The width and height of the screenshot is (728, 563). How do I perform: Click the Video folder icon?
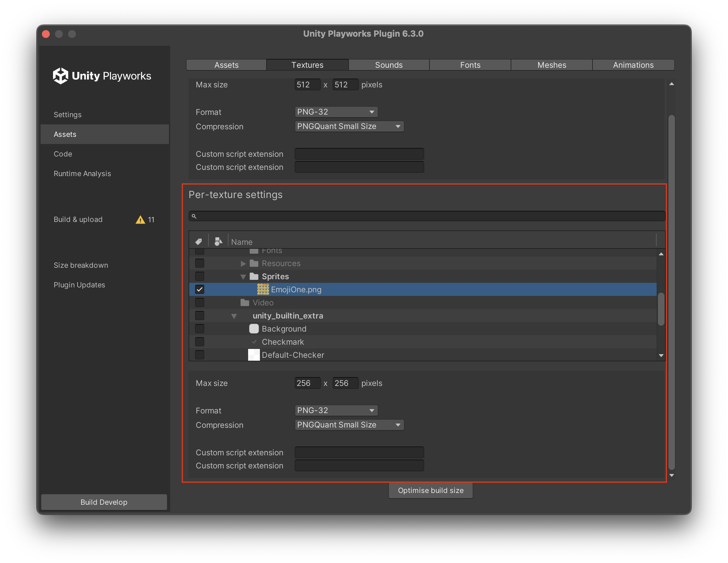pyautogui.click(x=245, y=303)
